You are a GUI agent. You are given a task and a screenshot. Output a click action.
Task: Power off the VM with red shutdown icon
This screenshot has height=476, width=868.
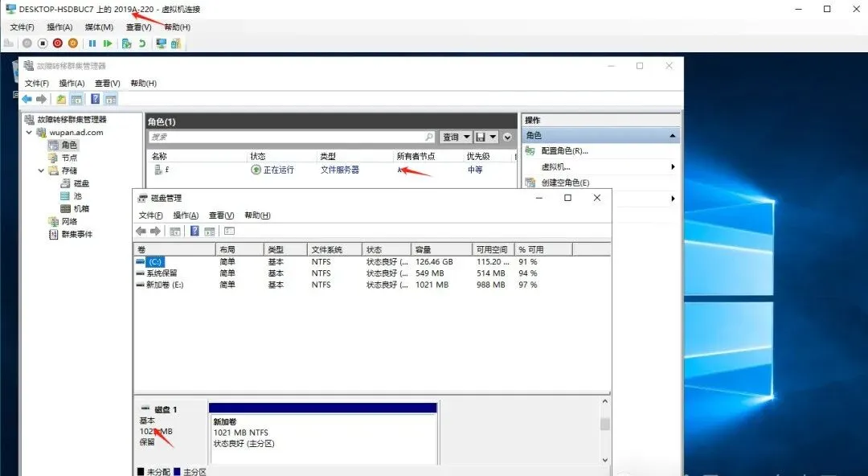coord(59,43)
